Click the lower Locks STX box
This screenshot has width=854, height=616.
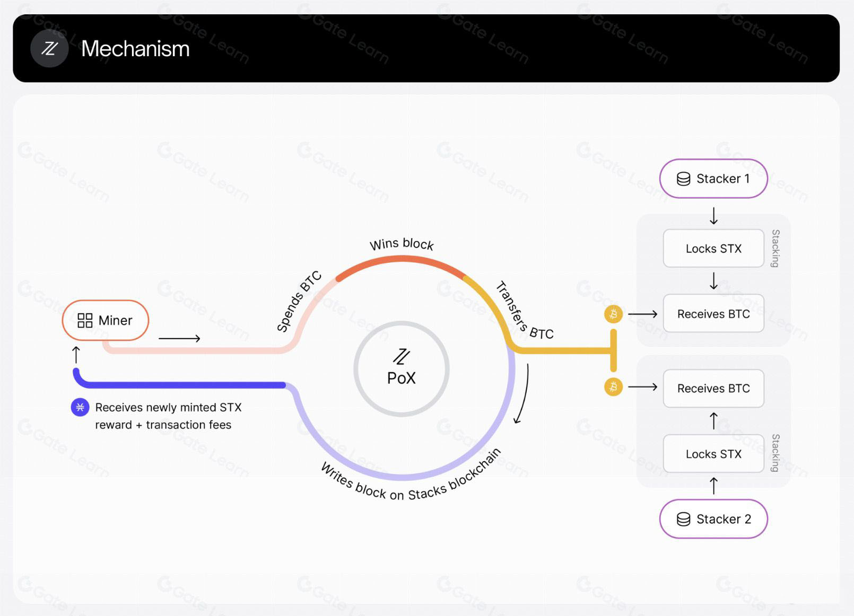[x=713, y=454]
